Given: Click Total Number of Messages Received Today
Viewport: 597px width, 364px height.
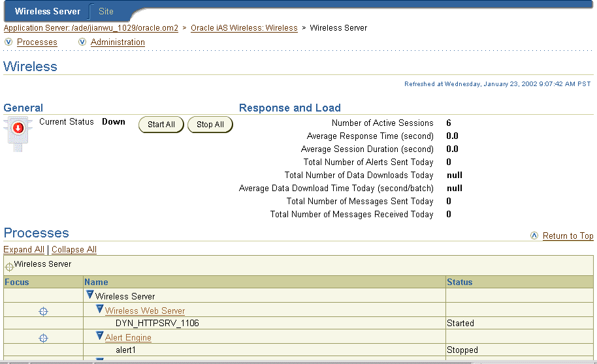Looking at the screenshot, I should pos(352,214).
